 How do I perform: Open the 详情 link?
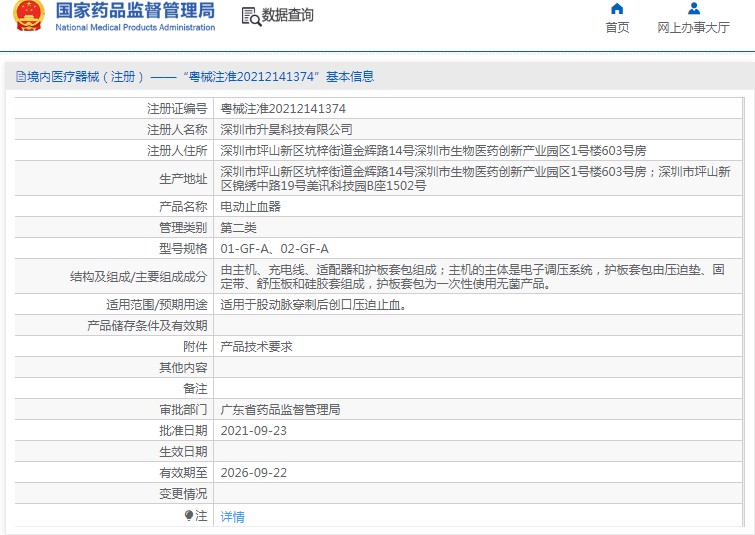233,517
